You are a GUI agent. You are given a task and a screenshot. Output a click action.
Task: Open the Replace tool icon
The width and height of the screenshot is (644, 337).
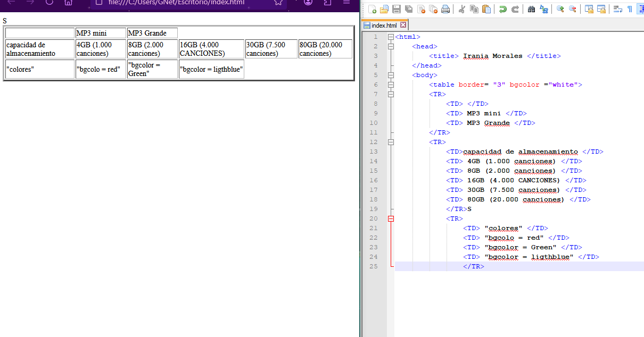pos(543,9)
